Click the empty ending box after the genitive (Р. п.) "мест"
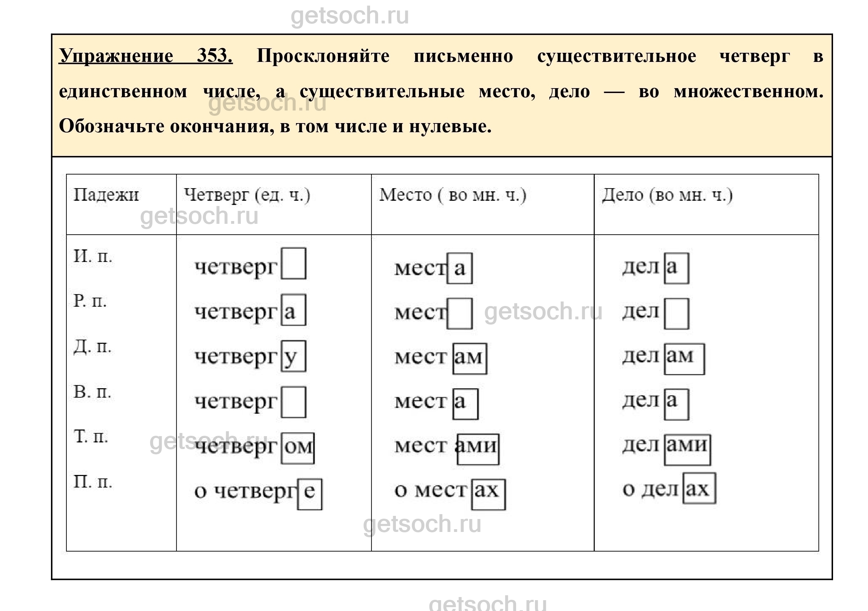Viewport: 868px width, 611px height. tap(459, 313)
